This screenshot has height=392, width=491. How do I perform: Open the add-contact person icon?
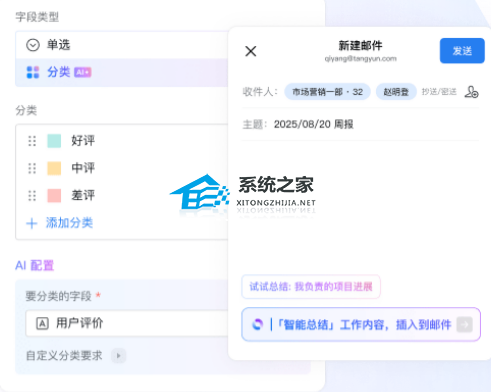[x=471, y=92]
